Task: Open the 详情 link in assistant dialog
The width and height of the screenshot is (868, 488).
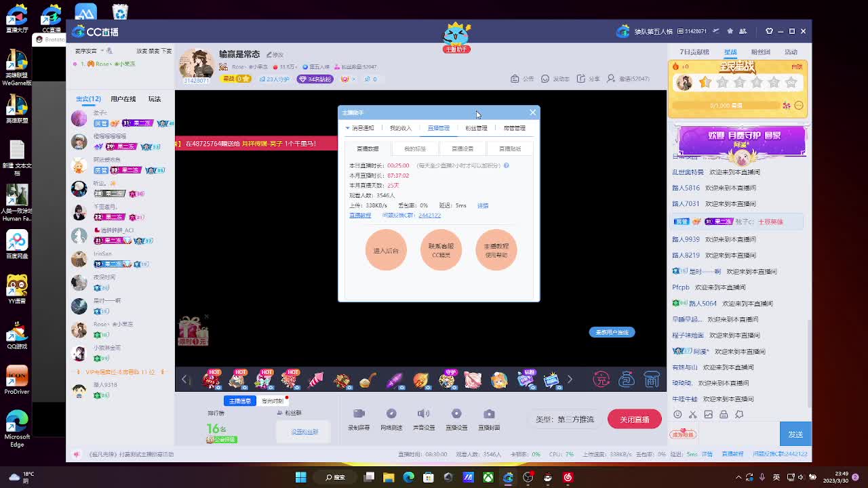Action: point(483,205)
